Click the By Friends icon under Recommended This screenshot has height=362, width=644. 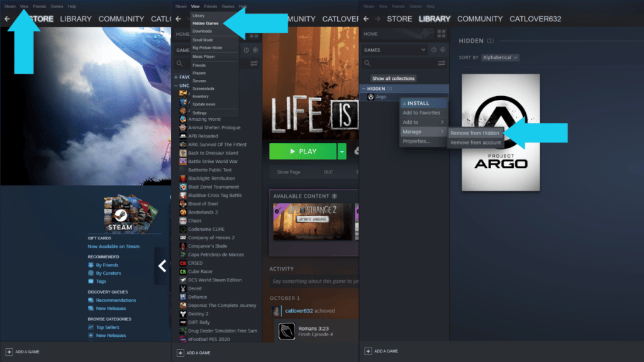point(91,265)
